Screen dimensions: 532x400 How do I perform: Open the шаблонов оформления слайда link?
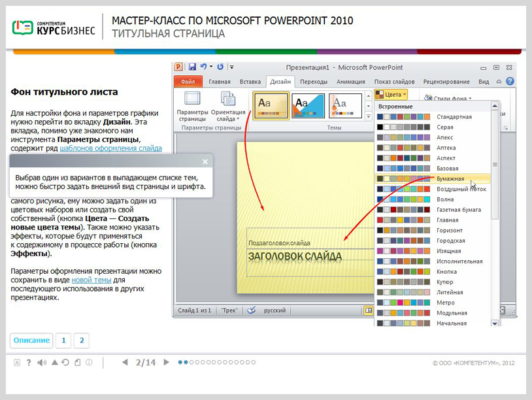111,148
